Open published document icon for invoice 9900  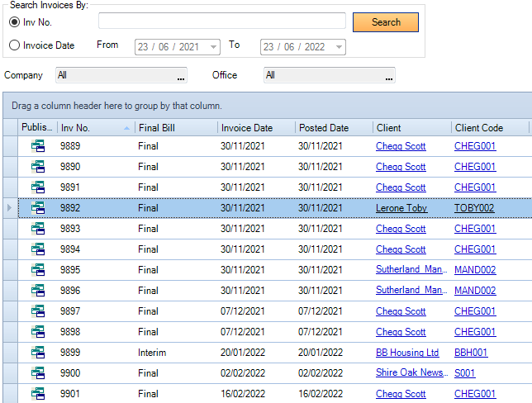pos(38,373)
